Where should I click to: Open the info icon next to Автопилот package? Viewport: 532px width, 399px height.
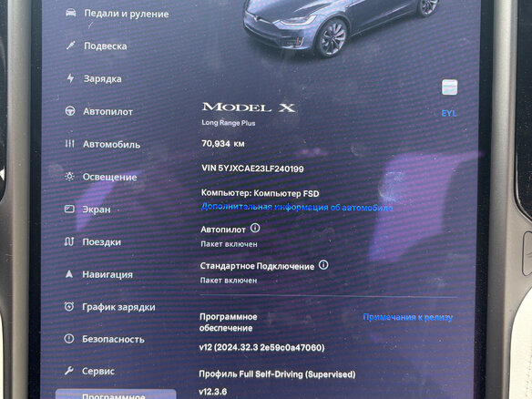[x=255, y=228]
